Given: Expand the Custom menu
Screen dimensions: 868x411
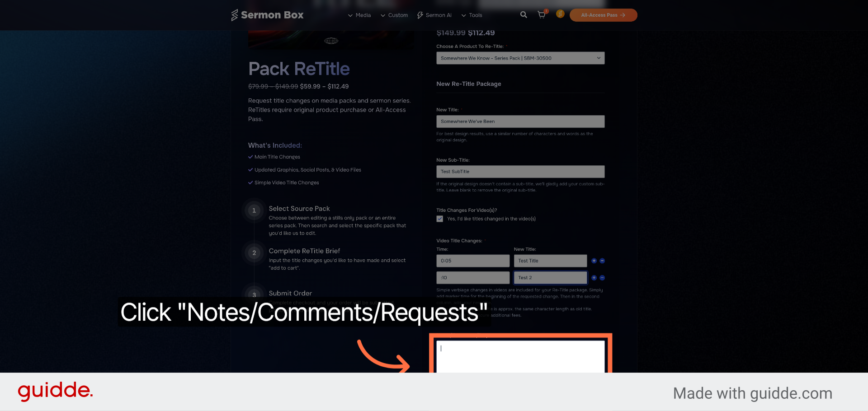Looking at the screenshot, I should click(394, 15).
